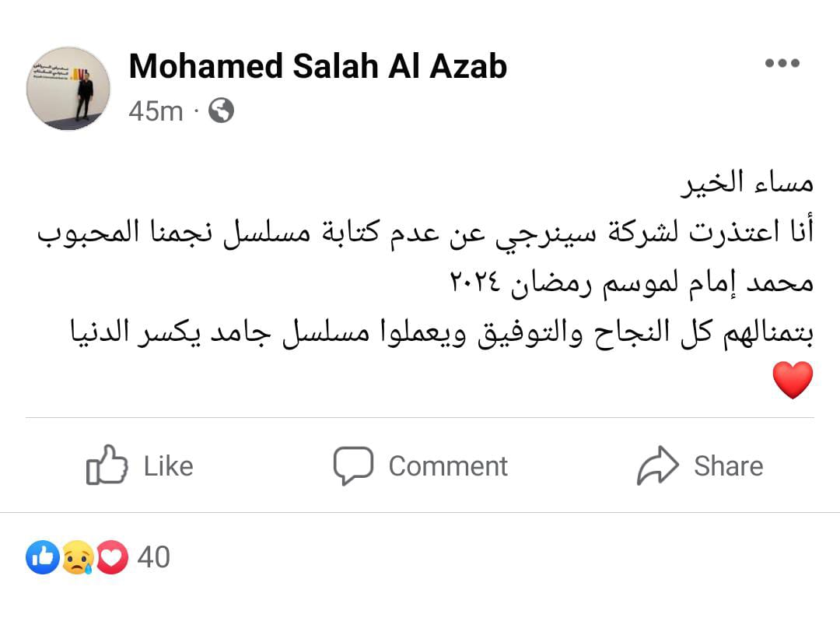Screen dimensions: 840x618
Task: Click the "Share" text label
Action: tap(728, 466)
